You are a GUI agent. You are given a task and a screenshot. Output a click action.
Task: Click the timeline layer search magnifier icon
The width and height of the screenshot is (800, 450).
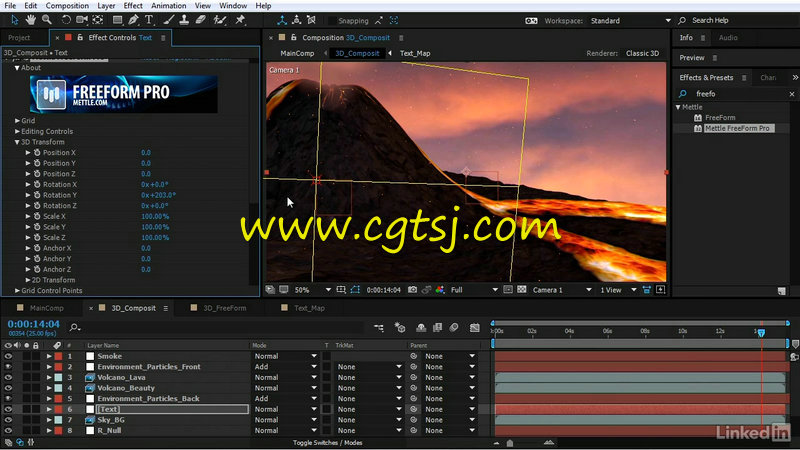pyautogui.click(x=74, y=328)
